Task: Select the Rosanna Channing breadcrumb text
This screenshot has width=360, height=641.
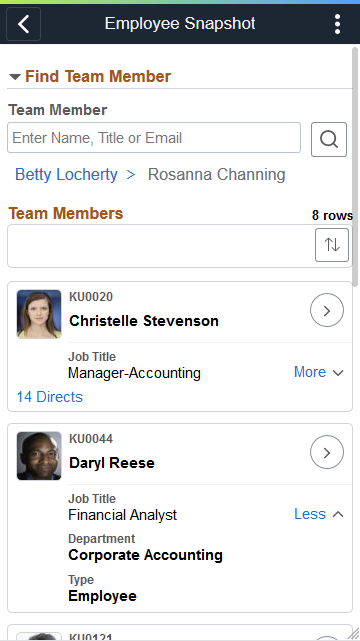Action: (217, 175)
